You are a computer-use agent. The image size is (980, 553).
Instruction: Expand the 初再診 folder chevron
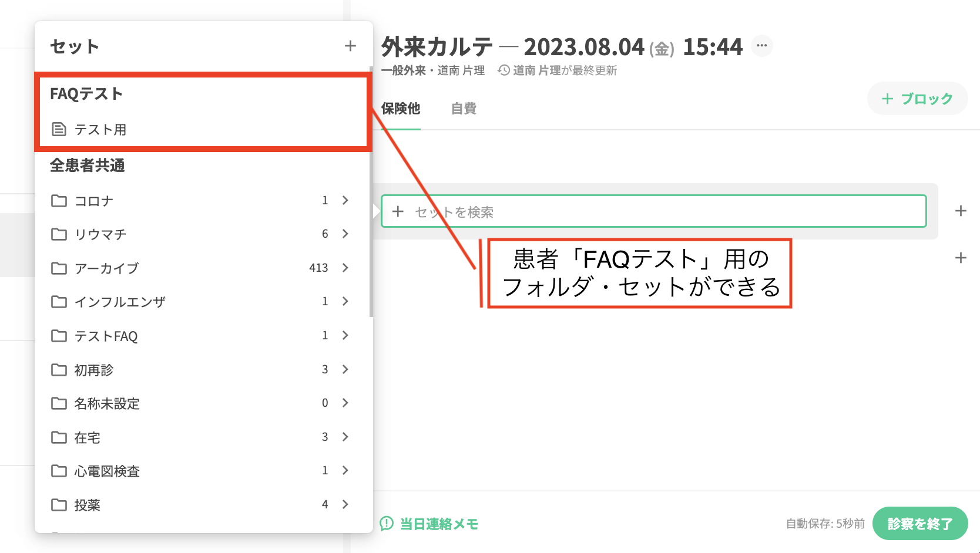point(345,369)
